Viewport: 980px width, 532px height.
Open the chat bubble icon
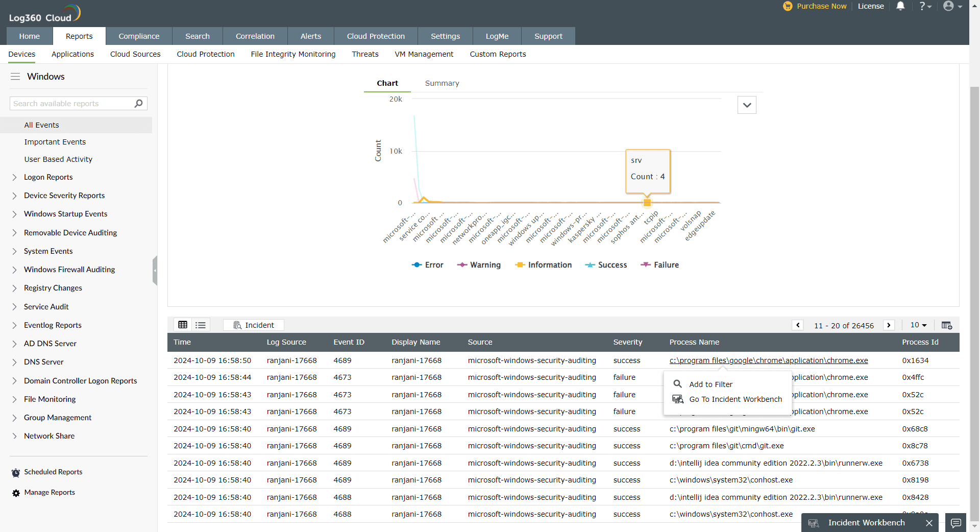point(956,523)
